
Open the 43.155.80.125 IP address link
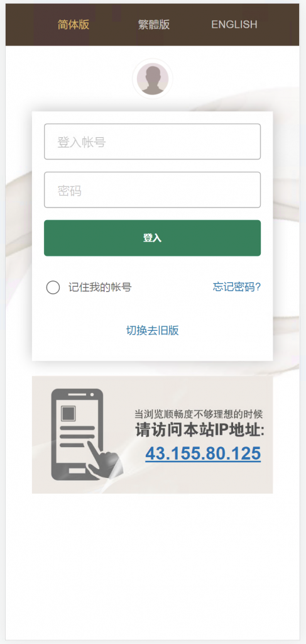[203, 454]
